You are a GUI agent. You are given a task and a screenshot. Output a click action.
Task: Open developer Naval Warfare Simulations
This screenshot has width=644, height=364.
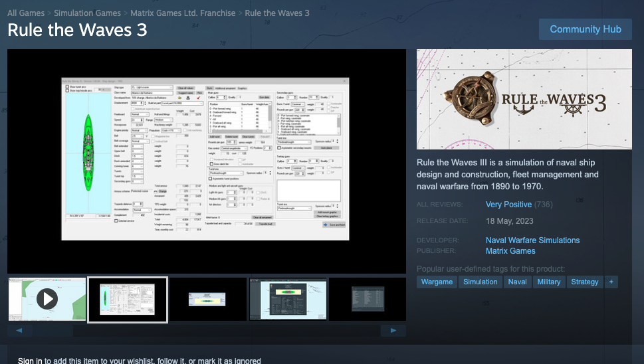coord(533,240)
